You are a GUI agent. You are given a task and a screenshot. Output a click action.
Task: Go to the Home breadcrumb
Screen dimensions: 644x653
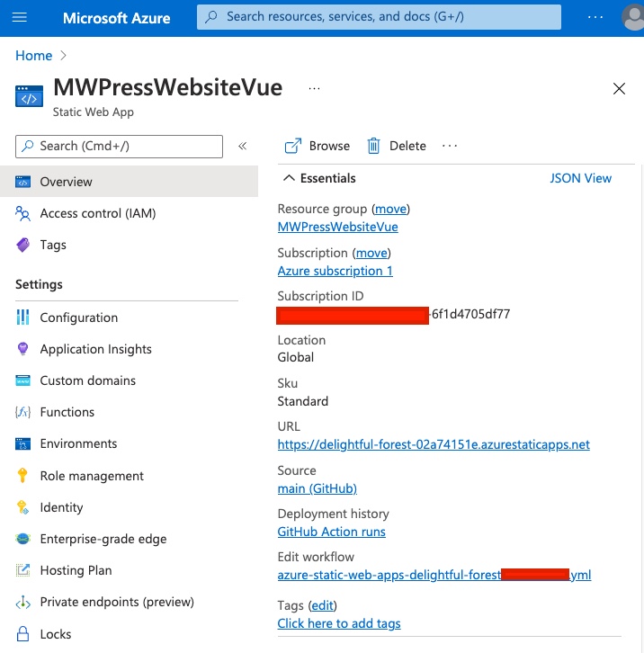(x=34, y=56)
